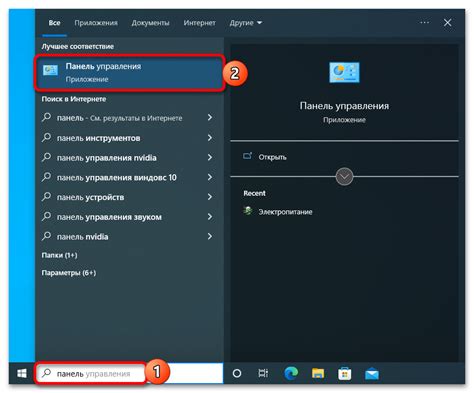
Task: Click the taskbar search input field
Action: tap(129, 373)
